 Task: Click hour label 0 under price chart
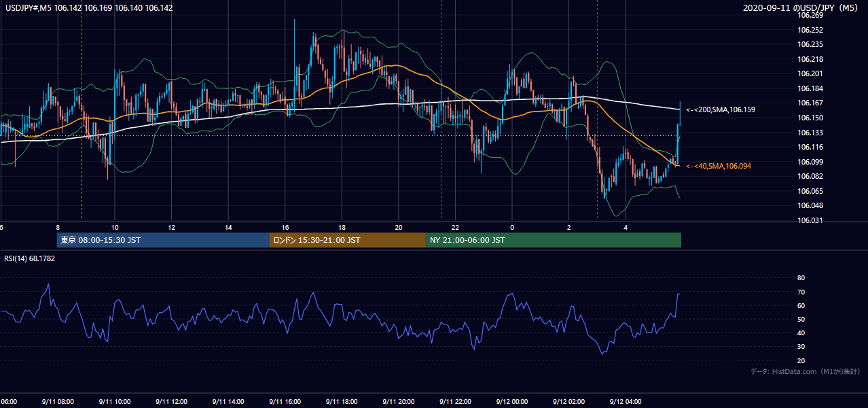click(x=512, y=227)
